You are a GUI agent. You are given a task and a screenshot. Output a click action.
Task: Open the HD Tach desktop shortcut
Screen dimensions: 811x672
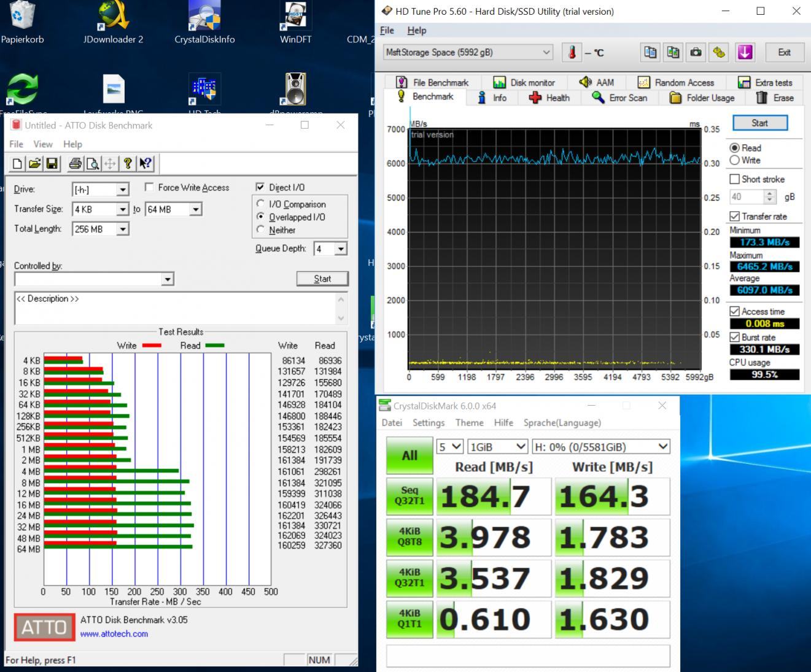tap(204, 90)
